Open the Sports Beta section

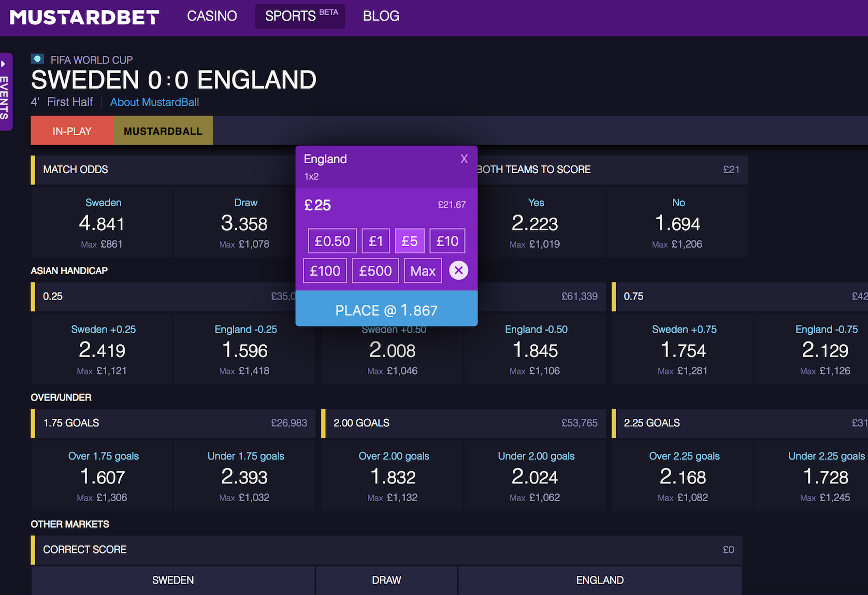pyautogui.click(x=300, y=16)
